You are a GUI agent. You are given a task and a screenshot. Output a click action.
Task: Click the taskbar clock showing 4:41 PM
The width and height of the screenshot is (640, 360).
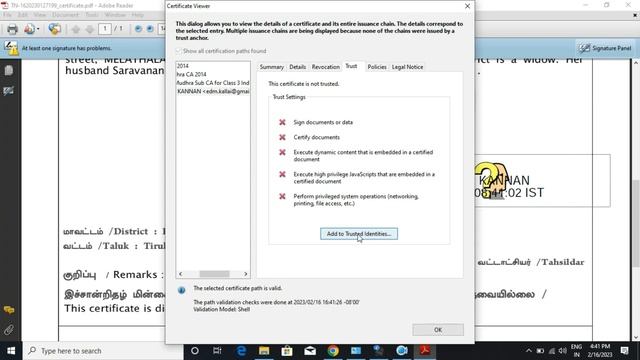[600, 351]
